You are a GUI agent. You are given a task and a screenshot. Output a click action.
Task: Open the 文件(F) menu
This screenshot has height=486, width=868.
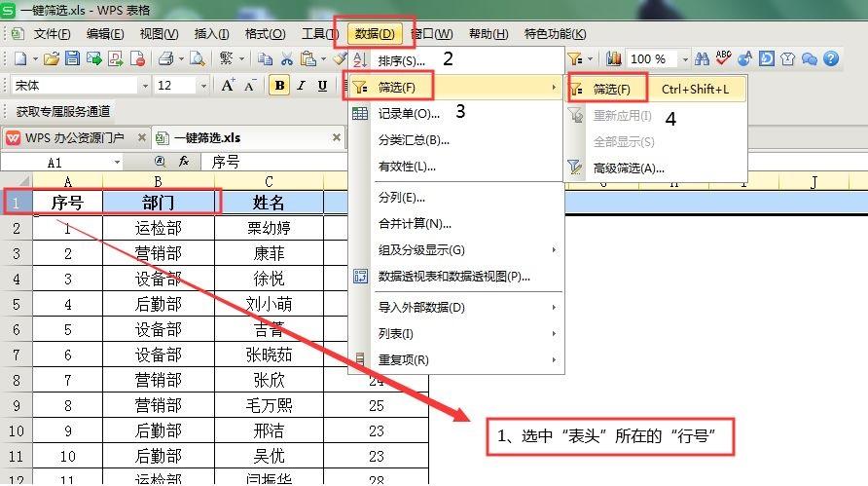pos(52,34)
